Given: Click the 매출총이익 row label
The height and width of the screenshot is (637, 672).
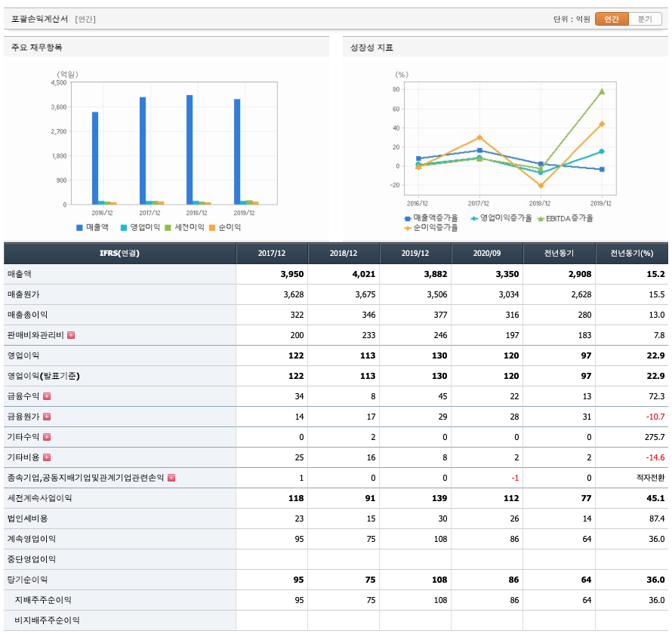Looking at the screenshot, I should pyautogui.click(x=27, y=315).
